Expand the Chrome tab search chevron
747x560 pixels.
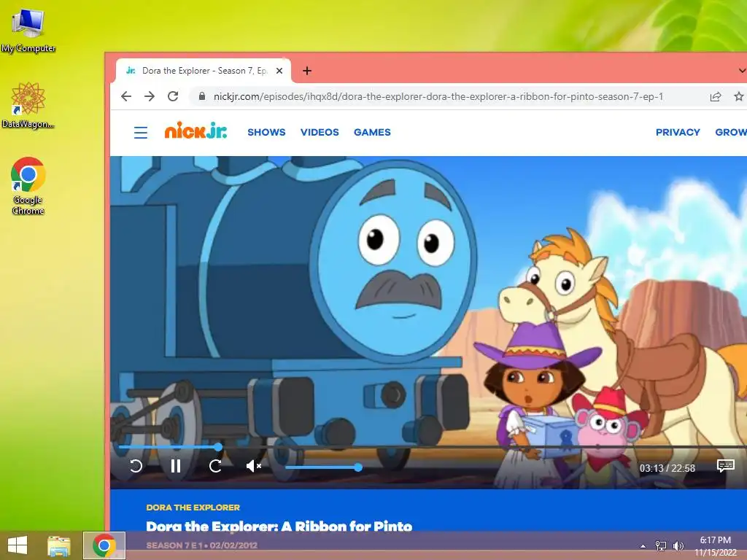click(742, 71)
